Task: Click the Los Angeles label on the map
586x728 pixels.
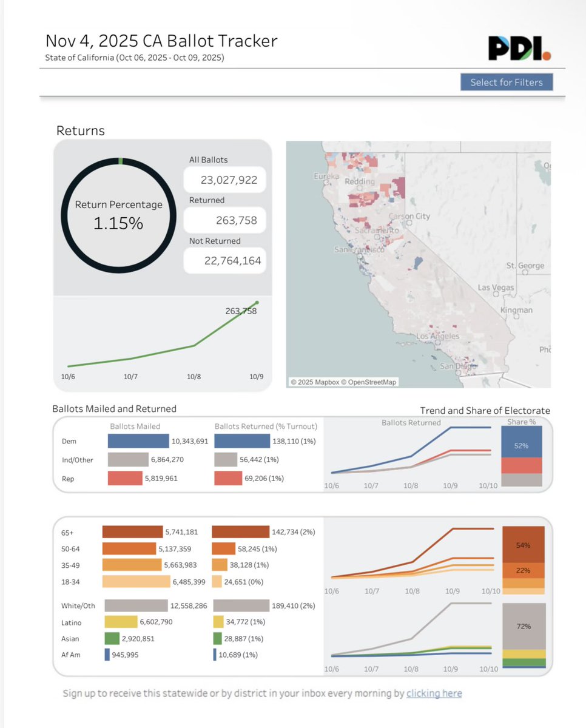Action: pos(439,337)
